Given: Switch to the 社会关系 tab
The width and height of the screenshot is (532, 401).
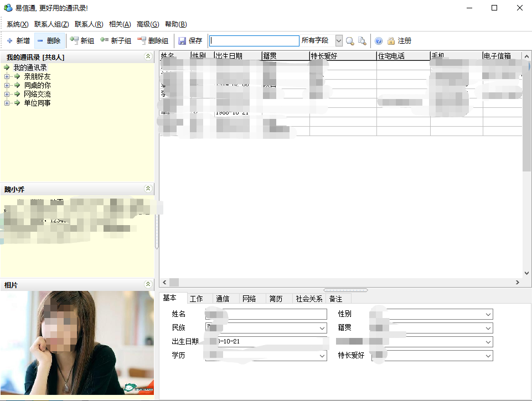Looking at the screenshot, I should pyautogui.click(x=309, y=299).
